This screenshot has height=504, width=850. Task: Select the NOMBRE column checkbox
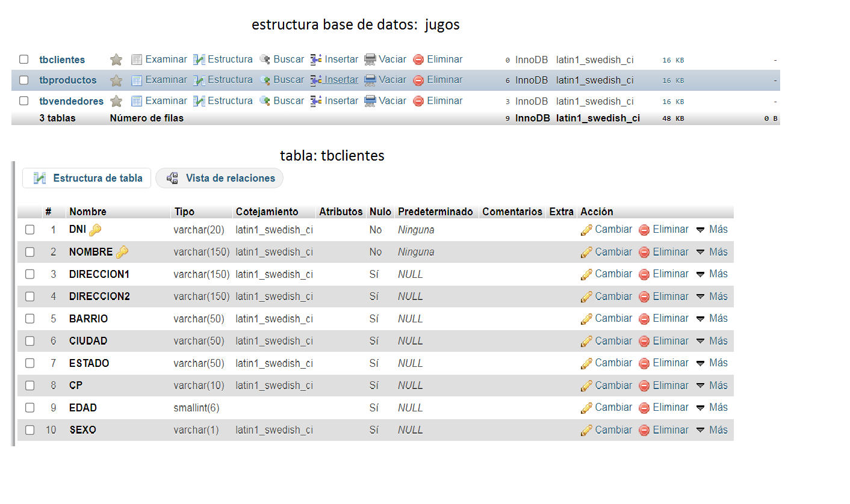point(29,252)
